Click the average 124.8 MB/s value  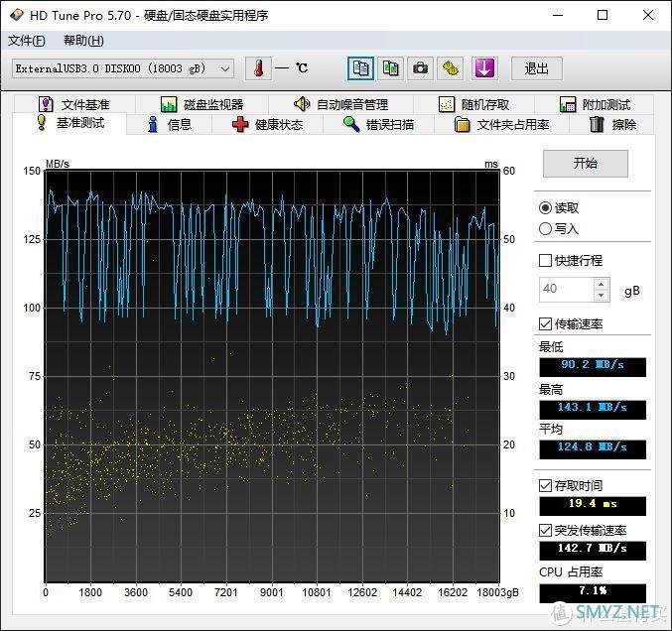(x=593, y=448)
